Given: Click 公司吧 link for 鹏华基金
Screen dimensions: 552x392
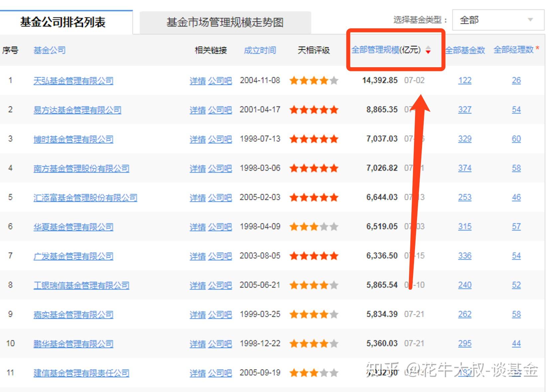Looking at the screenshot, I should (x=220, y=344).
